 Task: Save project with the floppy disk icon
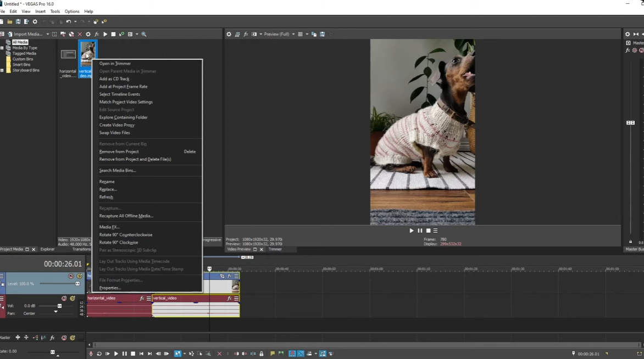18,22
